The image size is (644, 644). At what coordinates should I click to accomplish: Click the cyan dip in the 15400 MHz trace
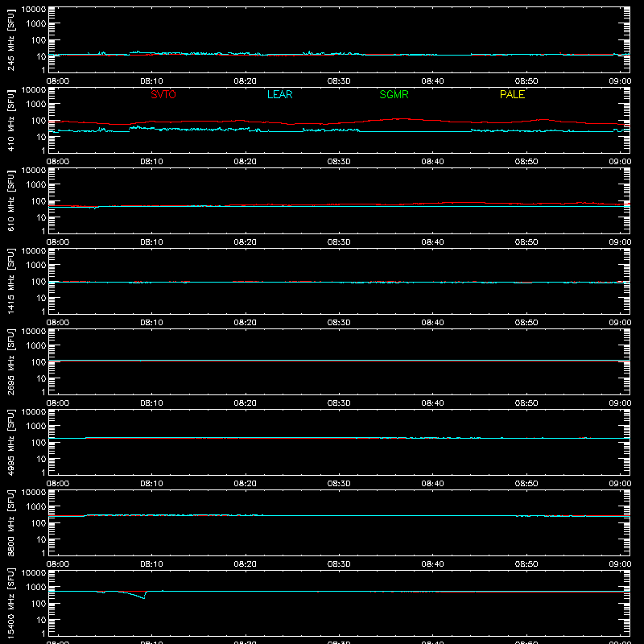tap(143, 597)
